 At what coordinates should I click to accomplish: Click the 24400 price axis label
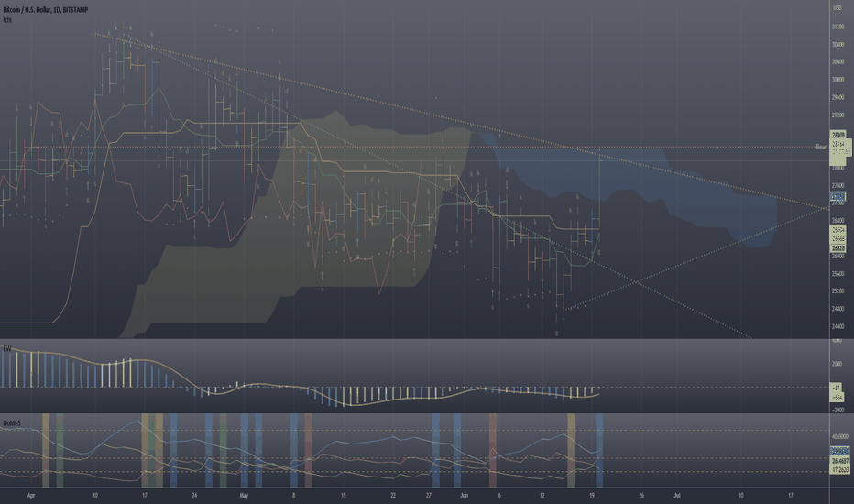838,327
